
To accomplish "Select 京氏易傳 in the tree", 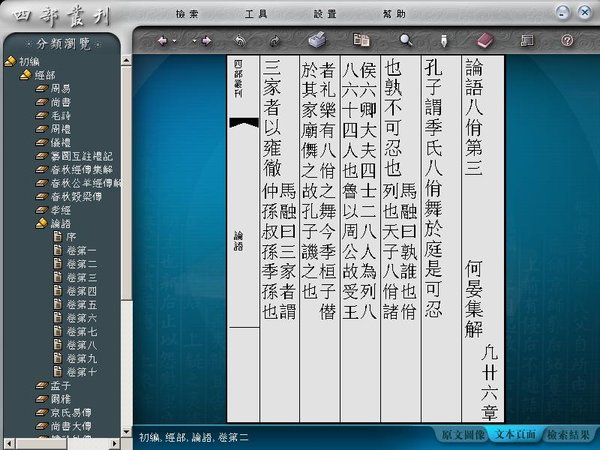I will click(71, 412).
